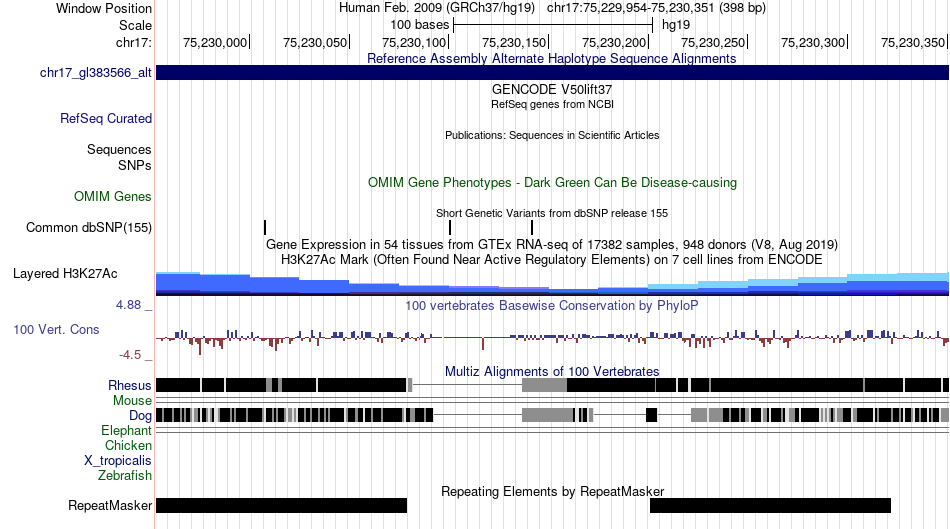This screenshot has height=529, width=950.
Task: Click the Human Feb. 2009 (GRCh37/hg19) assembly text
Action: [437, 8]
